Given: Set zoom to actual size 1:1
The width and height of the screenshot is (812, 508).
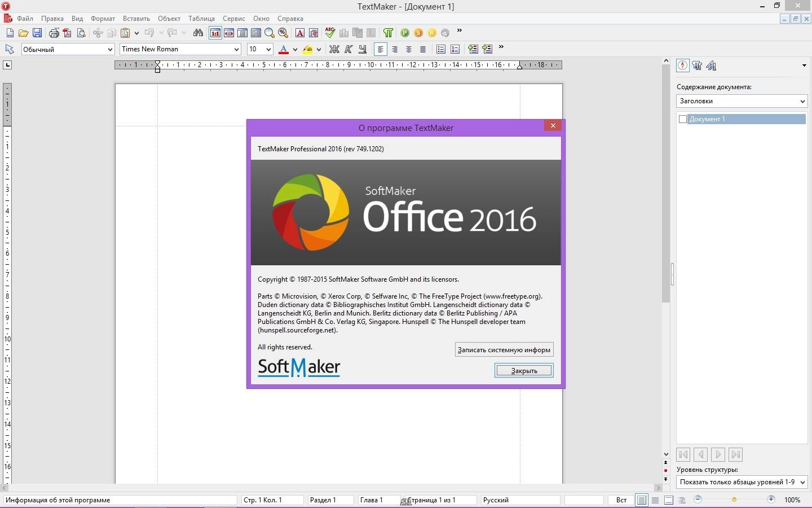Looking at the screenshot, I should pyautogui.click(x=215, y=33).
